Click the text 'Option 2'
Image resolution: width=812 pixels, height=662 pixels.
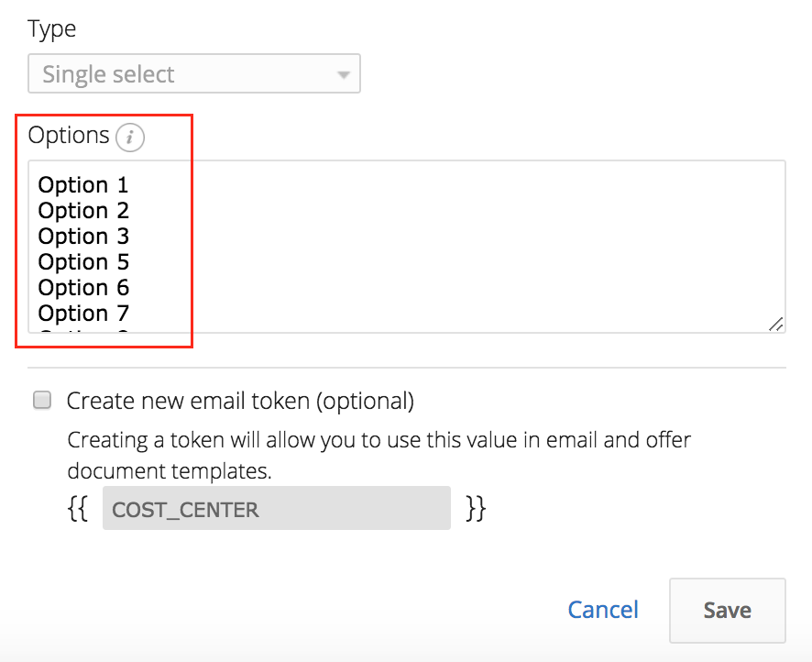[x=83, y=210]
